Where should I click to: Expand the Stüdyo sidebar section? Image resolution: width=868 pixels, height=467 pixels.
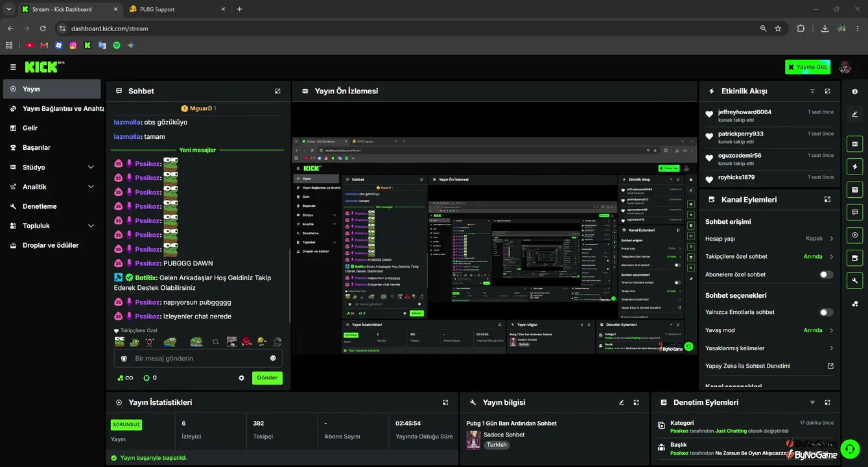pyautogui.click(x=91, y=167)
